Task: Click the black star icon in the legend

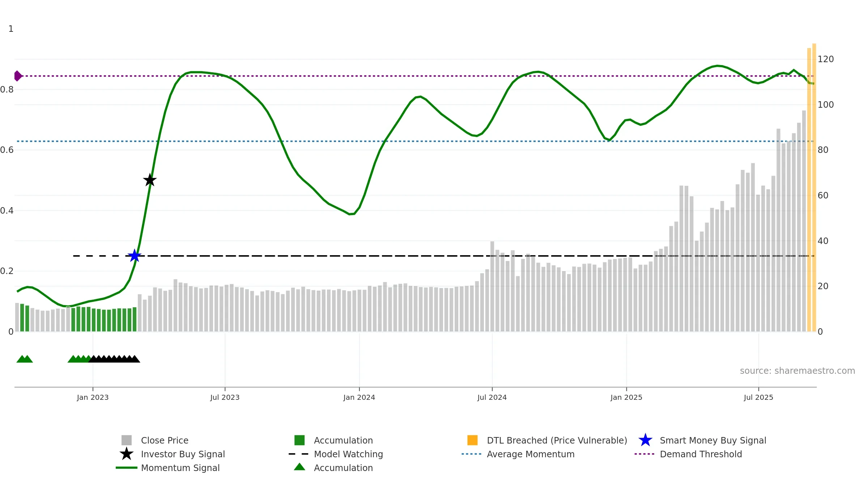Action: click(x=127, y=454)
